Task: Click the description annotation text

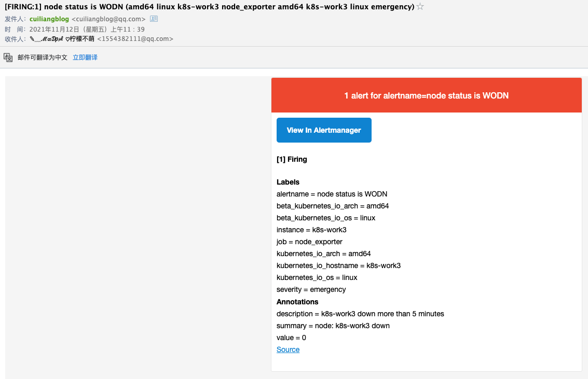Action: coord(360,314)
